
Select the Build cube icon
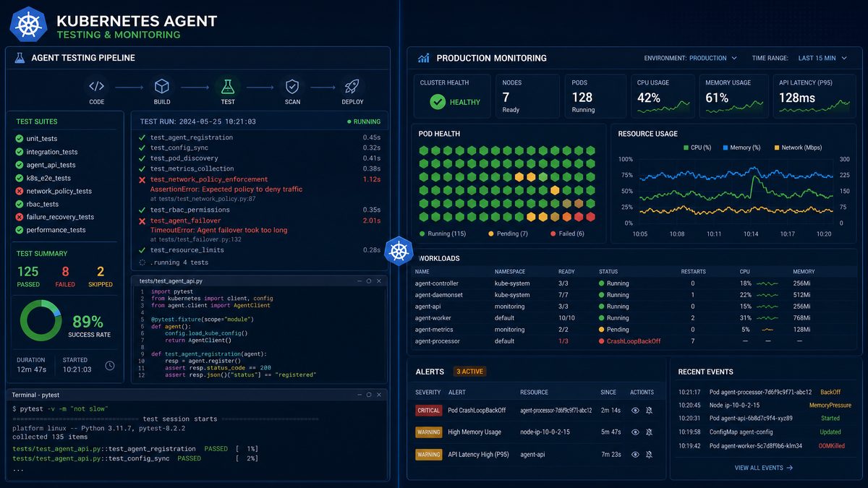click(162, 87)
